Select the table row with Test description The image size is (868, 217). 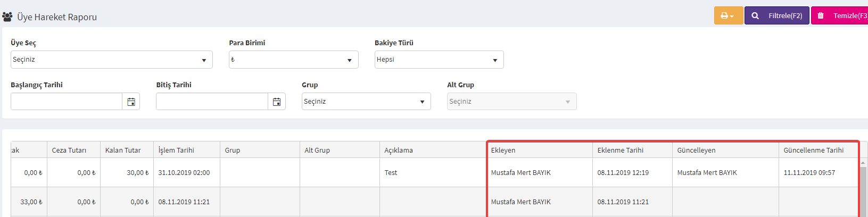pos(434,172)
